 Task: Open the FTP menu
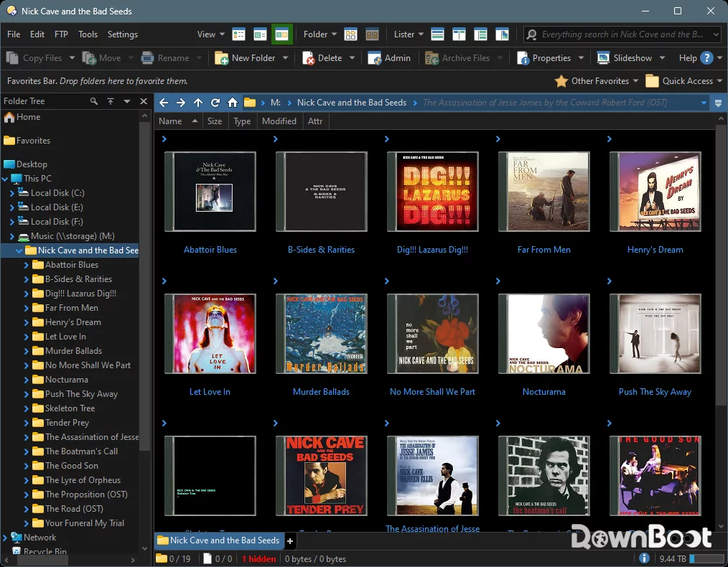61,34
